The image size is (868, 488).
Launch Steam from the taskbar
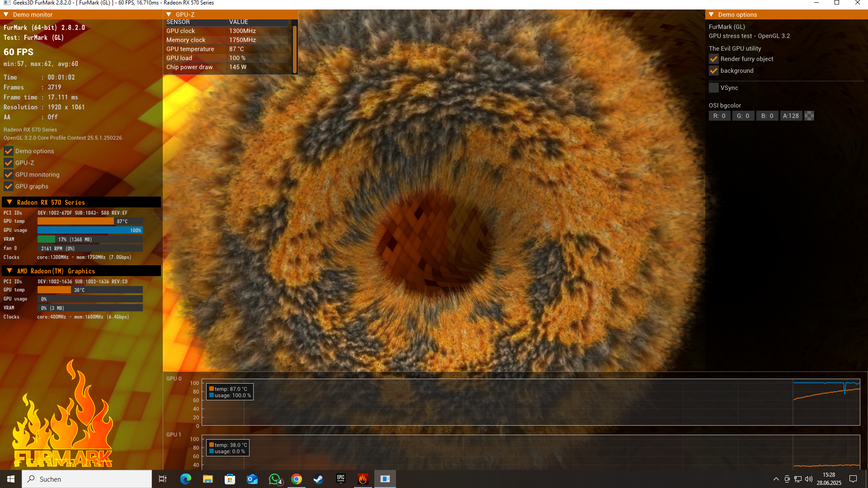pyautogui.click(x=319, y=479)
